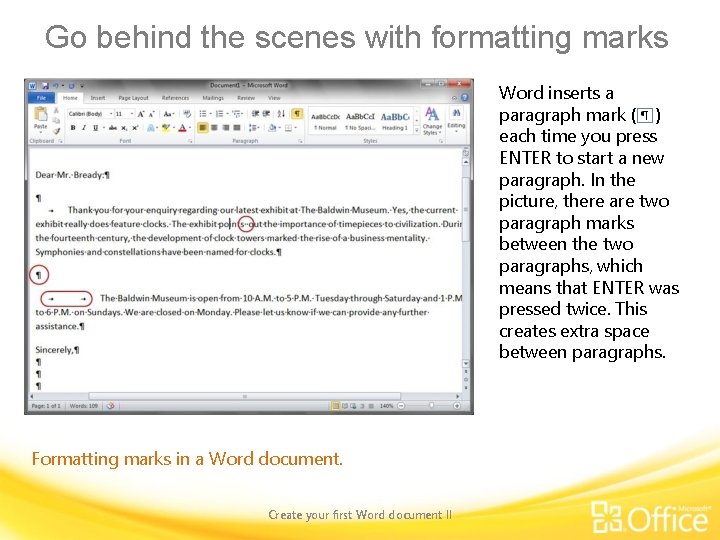Click the horizontal scrollbar thumb

point(244,396)
